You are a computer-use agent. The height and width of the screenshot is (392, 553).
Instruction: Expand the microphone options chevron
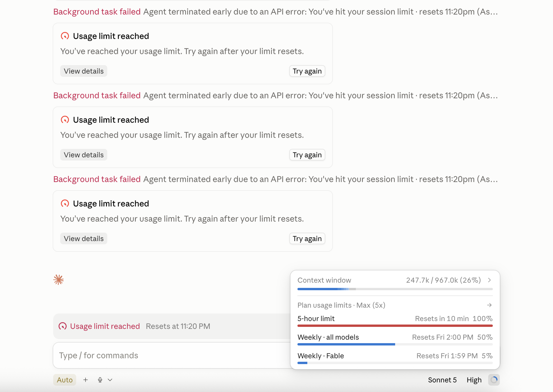click(x=110, y=380)
